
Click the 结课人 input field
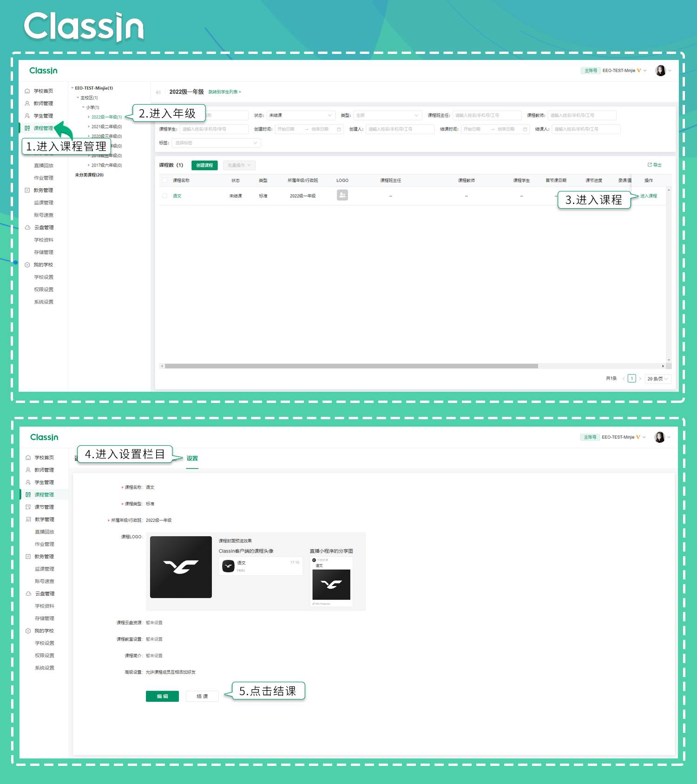tap(586, 129)
